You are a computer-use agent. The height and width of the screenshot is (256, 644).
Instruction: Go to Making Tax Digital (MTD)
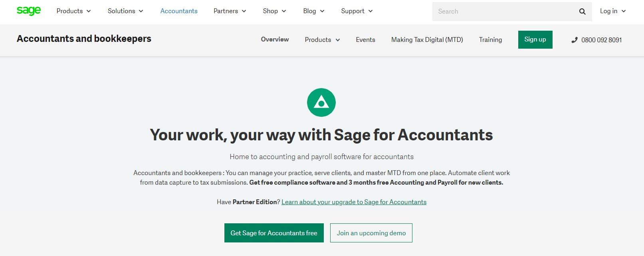pyautogui.click(x=427, y=39)
